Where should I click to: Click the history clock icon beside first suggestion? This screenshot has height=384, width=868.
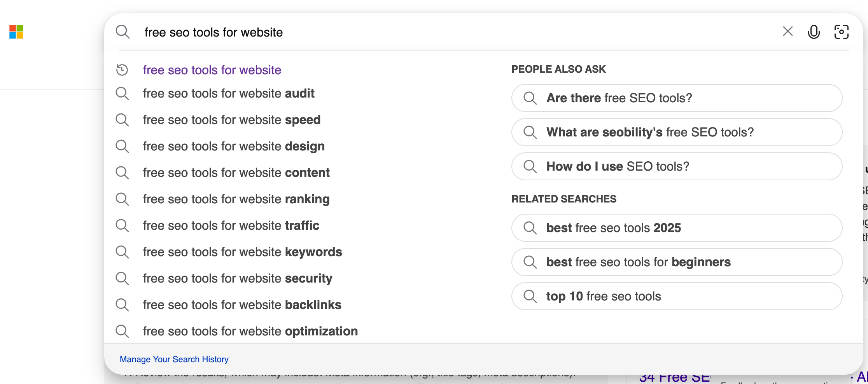coord(122,70)
